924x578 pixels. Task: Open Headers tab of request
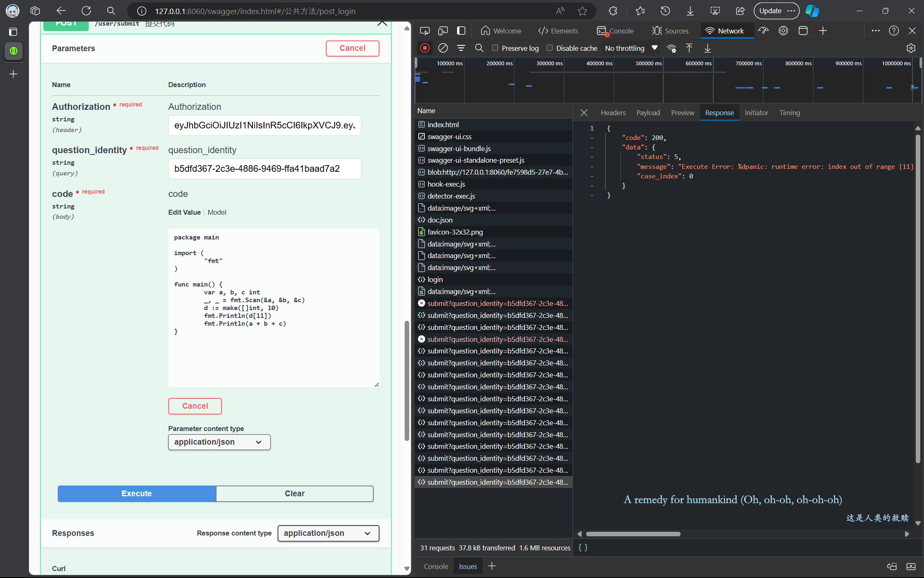click(613, 113)
